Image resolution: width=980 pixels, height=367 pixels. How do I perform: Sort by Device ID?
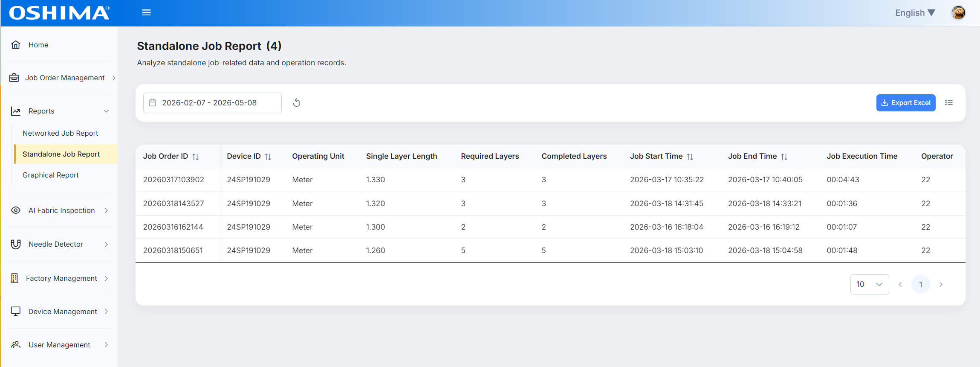click(268, 157)
